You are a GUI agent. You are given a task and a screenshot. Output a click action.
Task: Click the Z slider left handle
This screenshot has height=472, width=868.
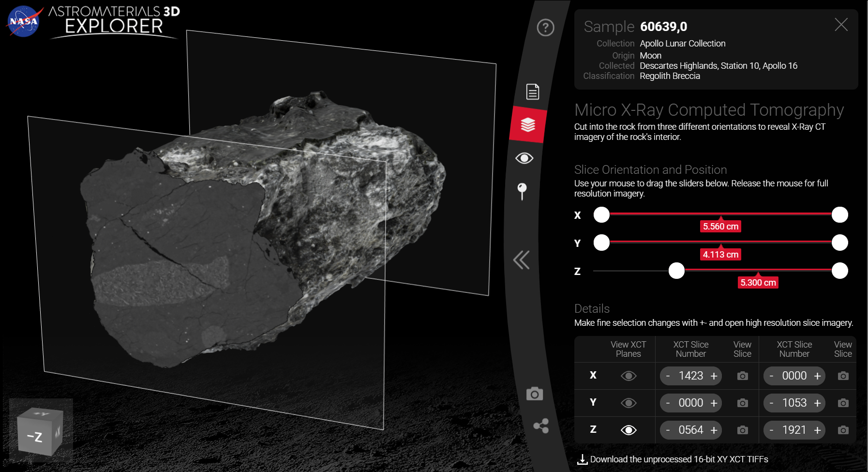pos(676,271)
